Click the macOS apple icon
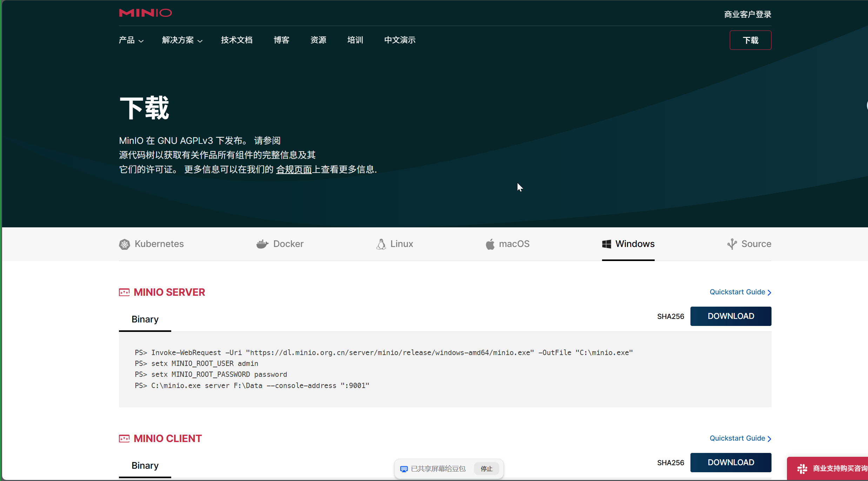The height and width of the screenshot is (481, 868). 490,244
